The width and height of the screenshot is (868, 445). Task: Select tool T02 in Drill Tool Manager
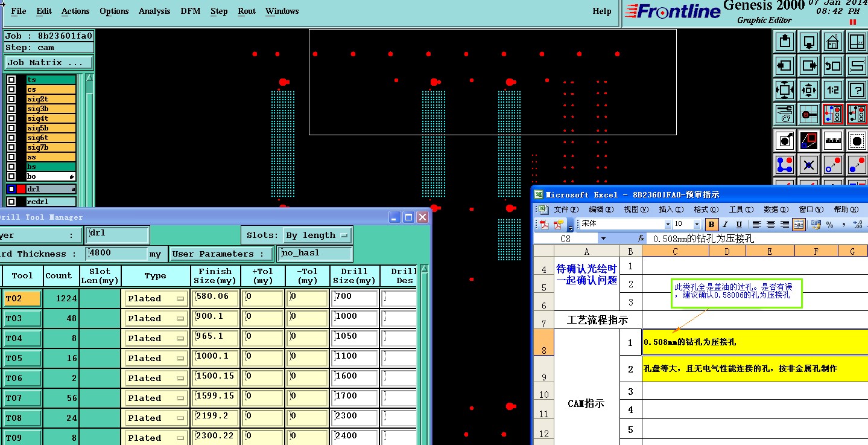(22, 298)
